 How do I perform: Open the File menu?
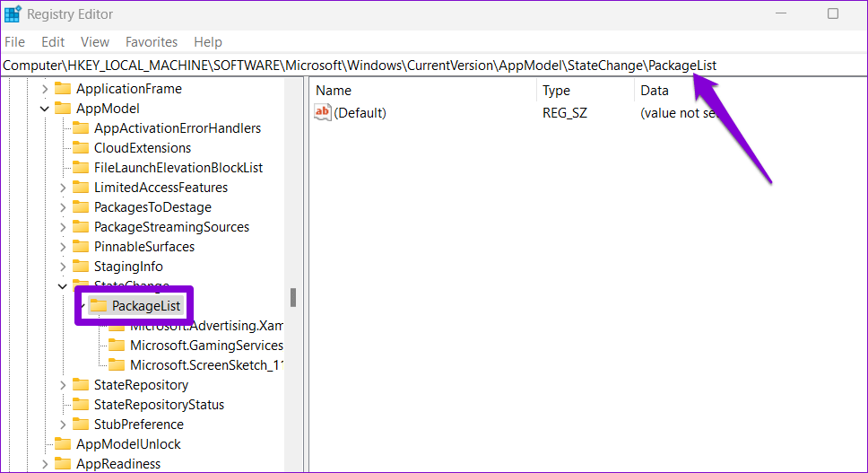tap(15, 42)
